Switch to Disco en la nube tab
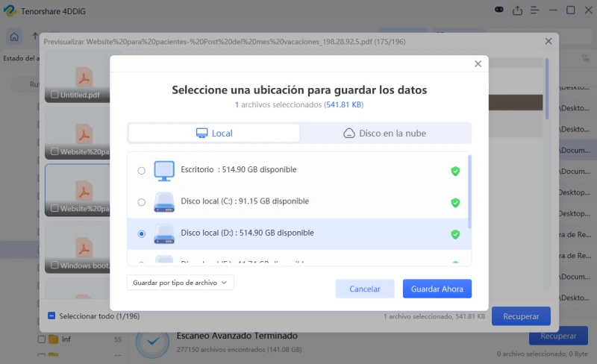This screenshot has width=597, height=364. [385, 134]
